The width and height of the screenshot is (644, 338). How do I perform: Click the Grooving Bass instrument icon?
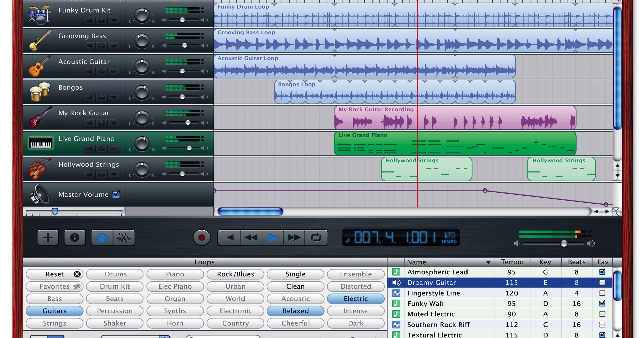pyautogui.click(x=40, y=37)
